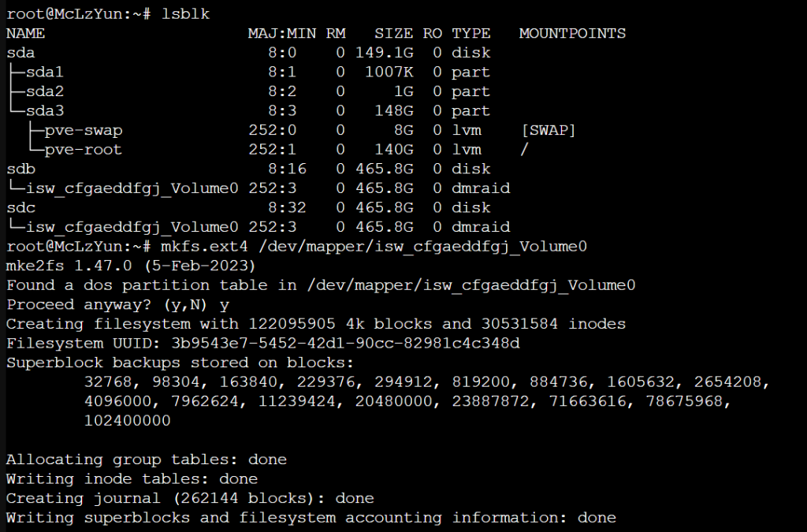Click the 'Proceed anyway?' prompt answer y

point(225,306)
